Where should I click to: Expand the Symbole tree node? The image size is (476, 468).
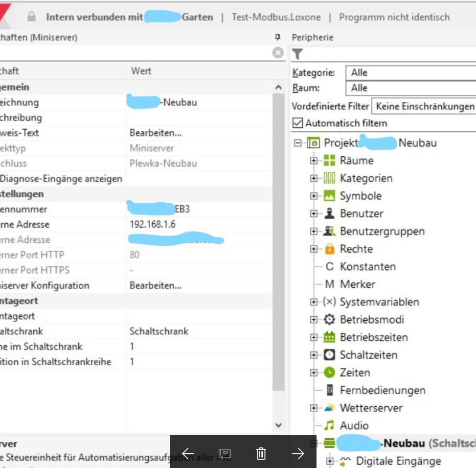(x=314, y=196)
